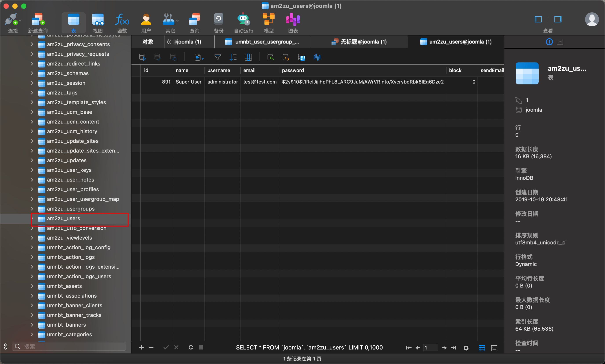Expand the am2zu_viewlevels table node

pyautogui.click(x=32, y=238)
